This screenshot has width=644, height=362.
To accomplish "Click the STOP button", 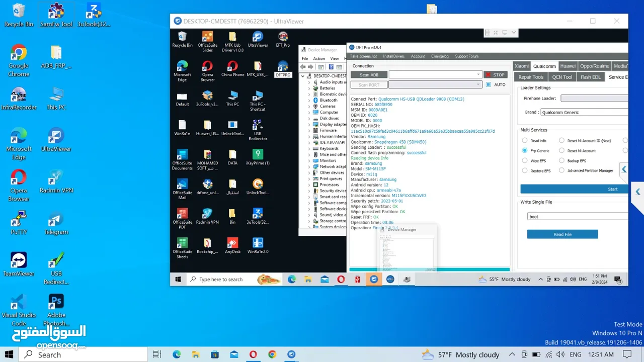I will (x=495, y=74).
